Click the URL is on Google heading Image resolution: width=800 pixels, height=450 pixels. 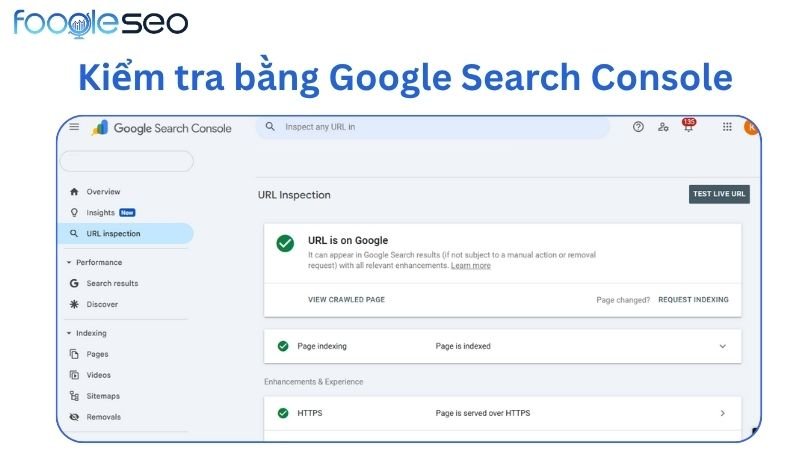click(348, 240)
